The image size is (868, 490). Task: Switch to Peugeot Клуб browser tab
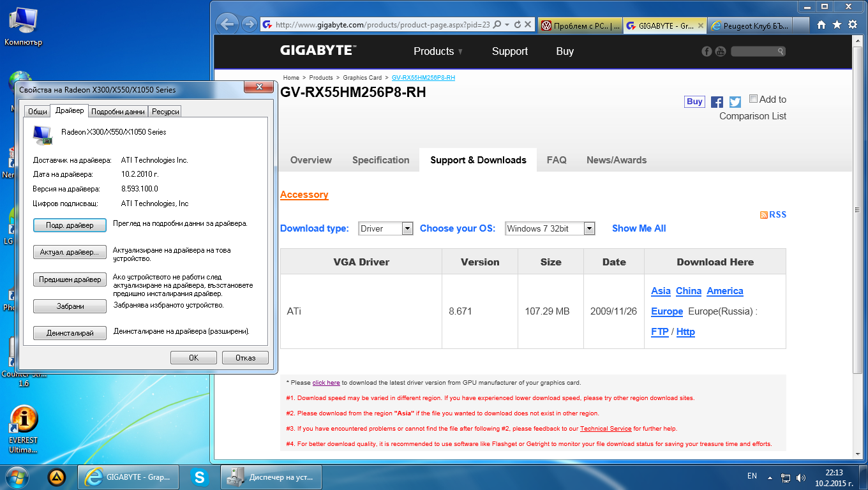(750, 26)
